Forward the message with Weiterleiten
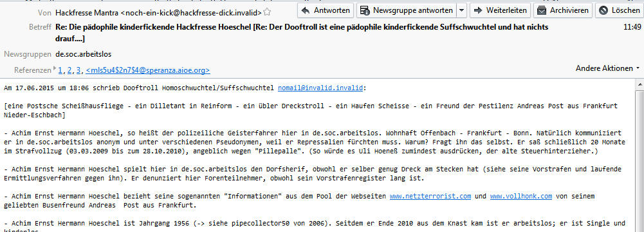 click(500, 11)
